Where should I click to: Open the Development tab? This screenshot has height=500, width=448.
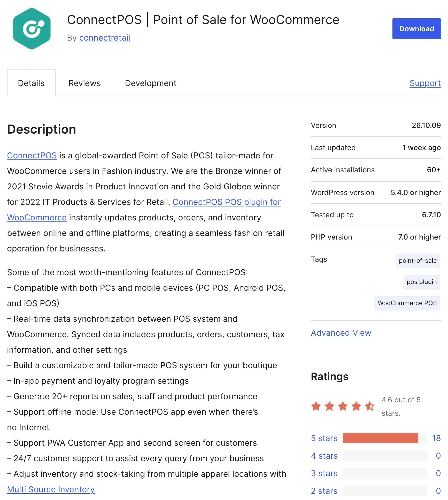click(x=151, y=83)
